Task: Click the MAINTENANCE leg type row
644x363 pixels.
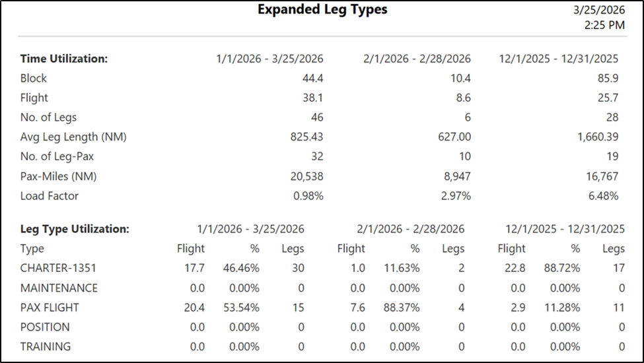Action: 59,288
